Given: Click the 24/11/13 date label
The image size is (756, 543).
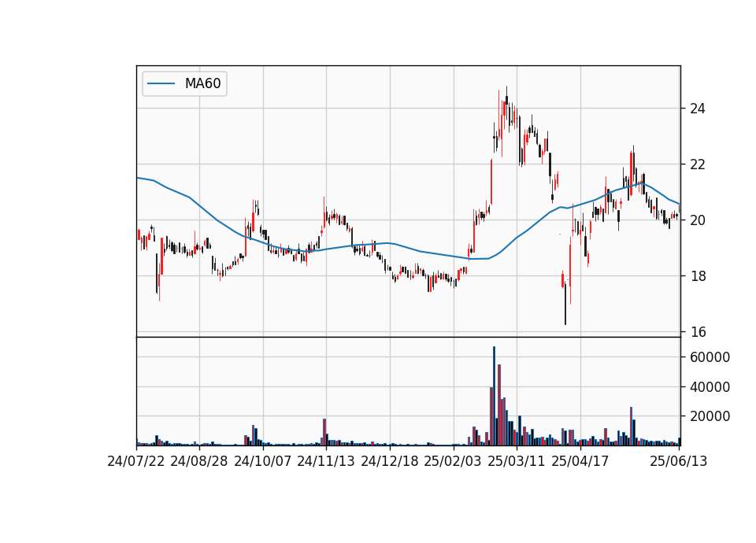Looking at the screenshot, I should tap(326, 461).
